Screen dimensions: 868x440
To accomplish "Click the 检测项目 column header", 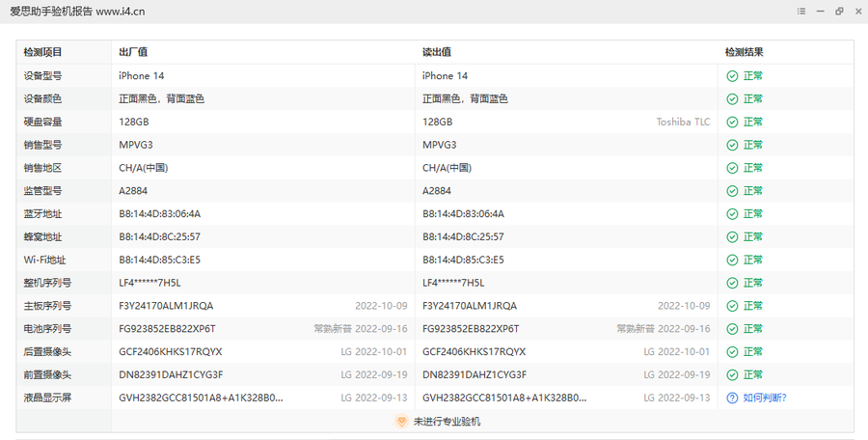I will pyautogui.click(x=42, y=52).
